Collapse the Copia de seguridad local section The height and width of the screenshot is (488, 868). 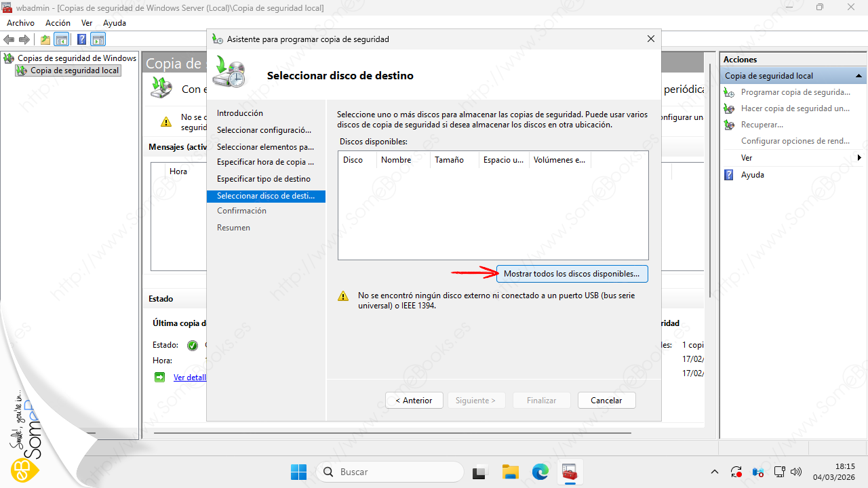[x=859, y=76]
